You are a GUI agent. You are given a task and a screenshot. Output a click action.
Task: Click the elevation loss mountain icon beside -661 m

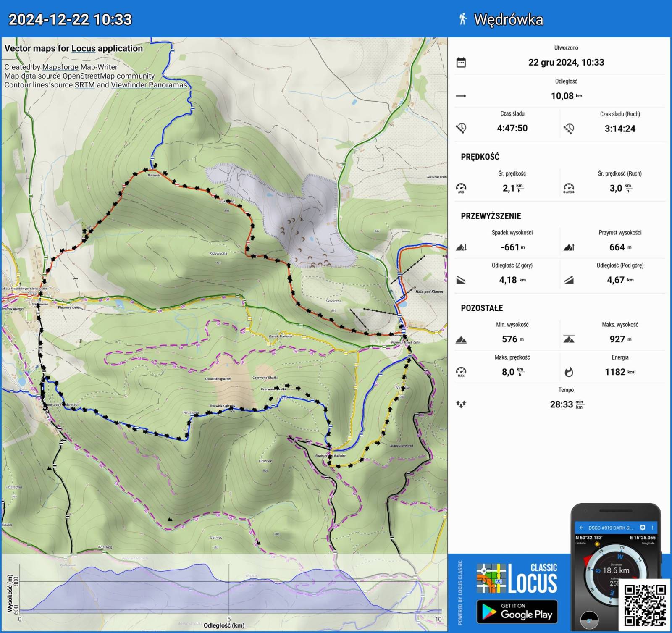461,247
